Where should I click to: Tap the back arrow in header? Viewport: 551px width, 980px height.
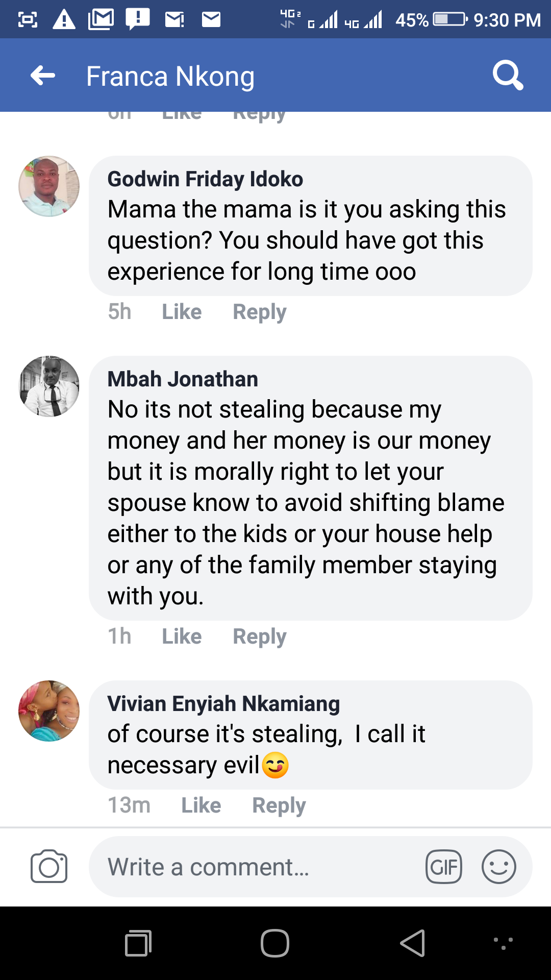click(x=43, y=76)
